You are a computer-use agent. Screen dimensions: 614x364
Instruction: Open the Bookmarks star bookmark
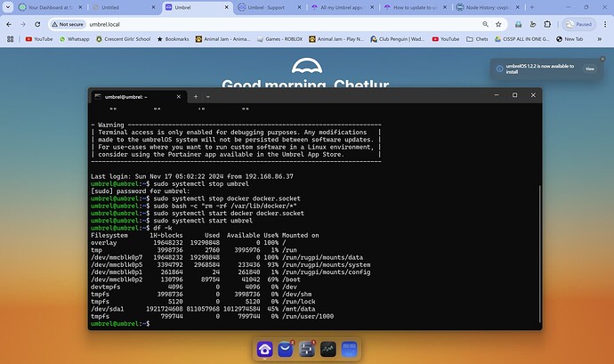pos(173,39)
